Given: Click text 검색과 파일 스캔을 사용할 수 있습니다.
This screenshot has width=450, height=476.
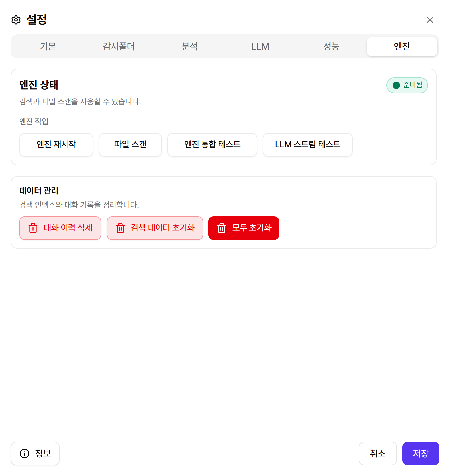Looking at the screenshot, I should click(80, 102).
